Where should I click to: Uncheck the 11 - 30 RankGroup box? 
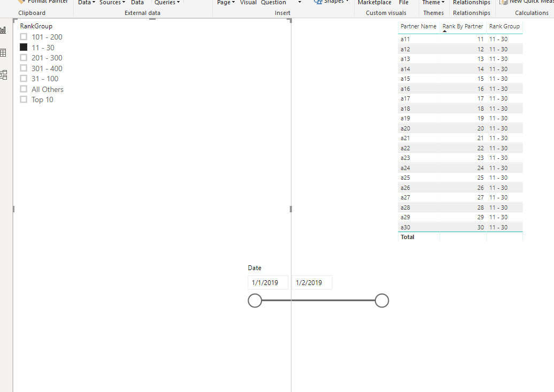click(24, 48)
